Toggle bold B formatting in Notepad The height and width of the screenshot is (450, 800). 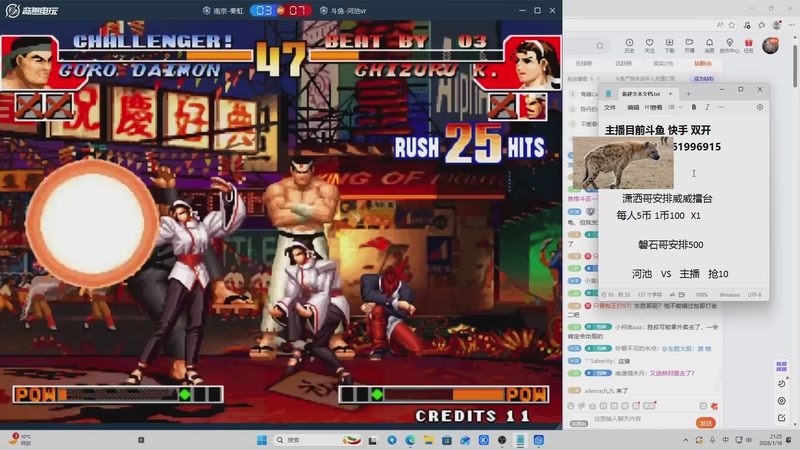(693, 107)
